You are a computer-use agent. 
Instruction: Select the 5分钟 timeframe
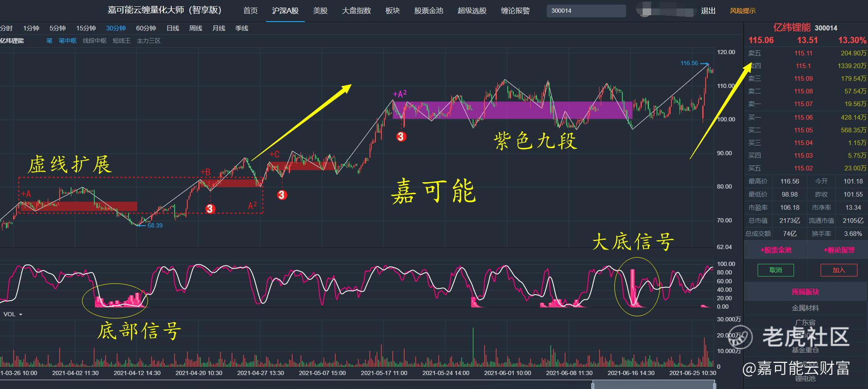[58, 28]
